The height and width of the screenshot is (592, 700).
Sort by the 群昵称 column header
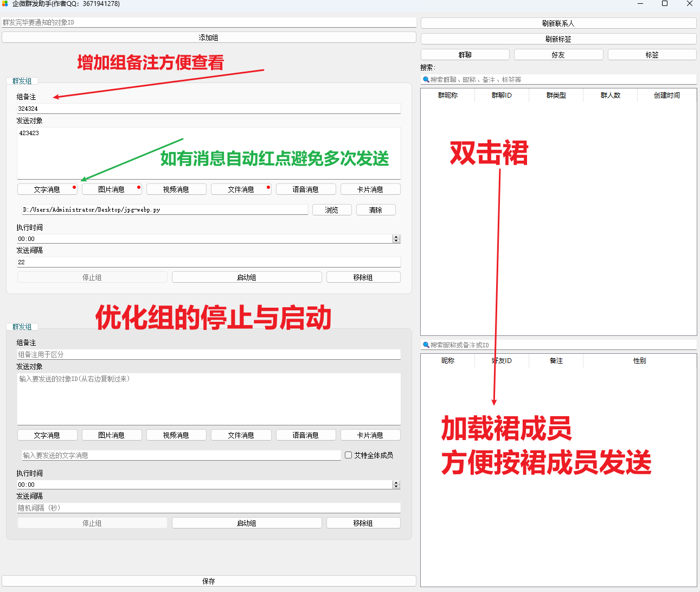(x=447, y=96)
